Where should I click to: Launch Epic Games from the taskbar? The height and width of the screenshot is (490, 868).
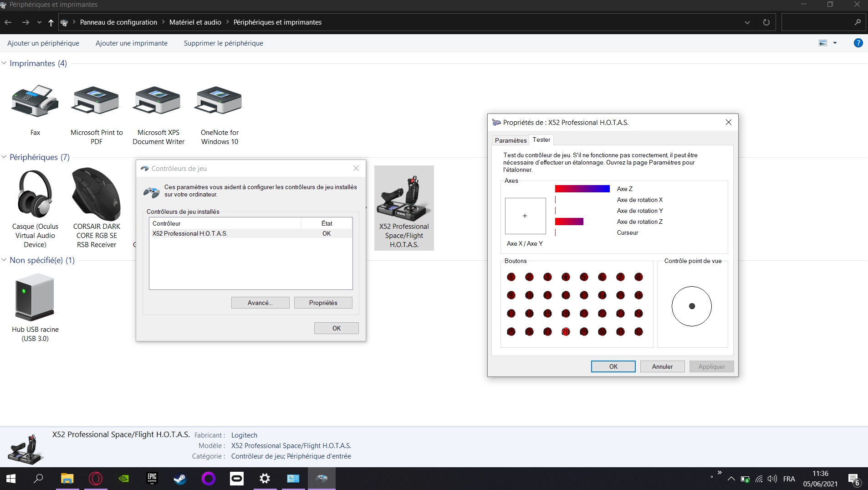[152, 479]
